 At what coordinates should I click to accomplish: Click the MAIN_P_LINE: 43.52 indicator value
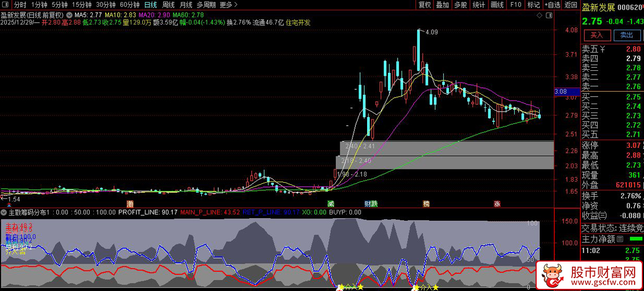click(x=210, y=212)
